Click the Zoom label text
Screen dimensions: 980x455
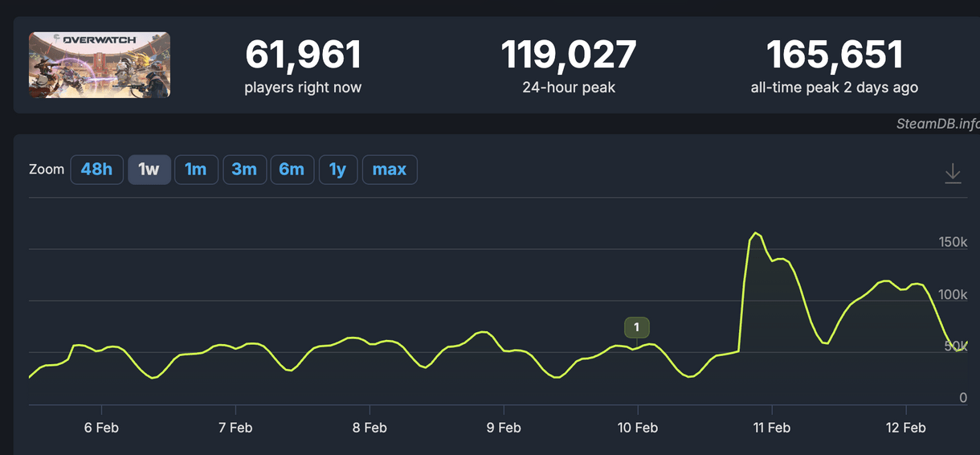(x=47, y=170)
